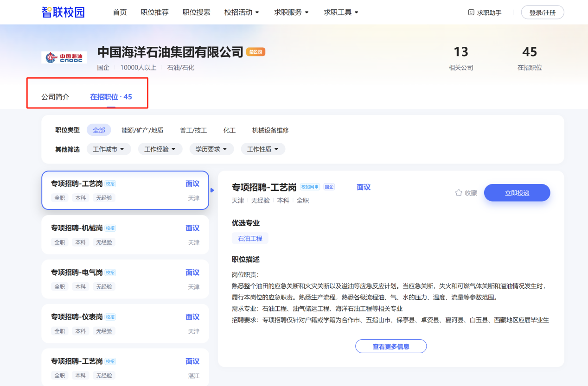Viewport: 588px width, 386px height.
Task: Go to 首页 in top navigation
Action: tap(120, 13)
